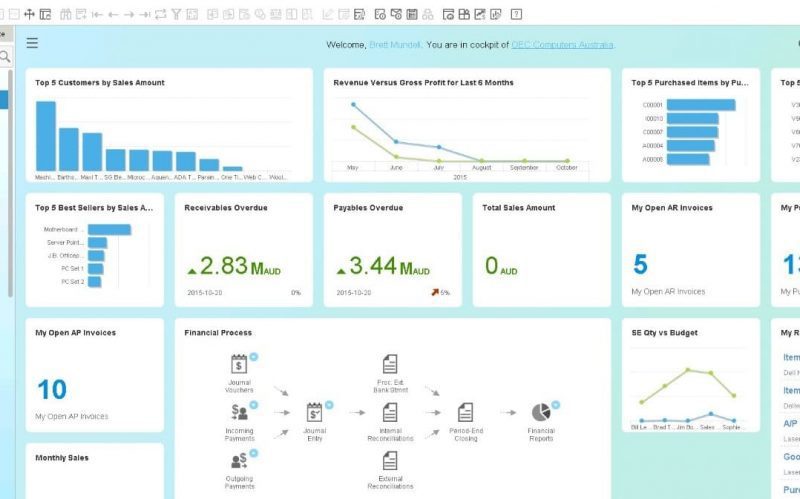Click Top 5 Purchased Items widget title

(690, 83)
